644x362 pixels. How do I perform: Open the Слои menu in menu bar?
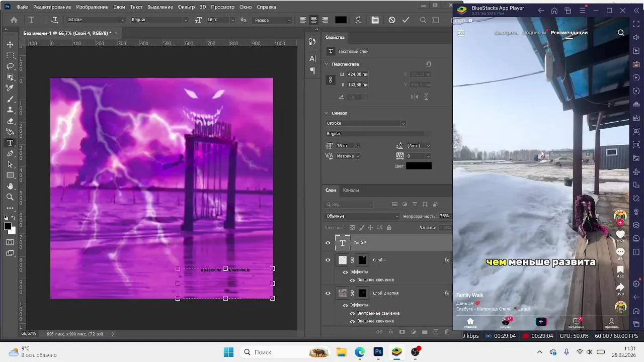[119, 7]
